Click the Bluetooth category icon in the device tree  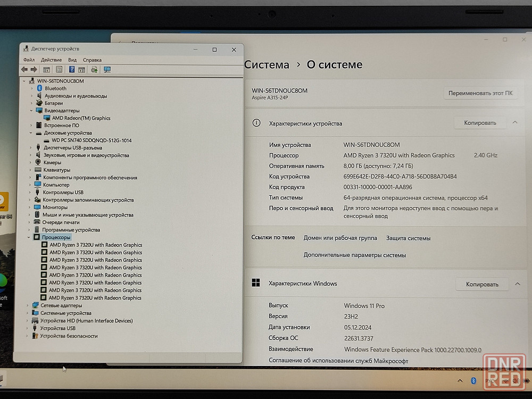(x=39, y=88)
